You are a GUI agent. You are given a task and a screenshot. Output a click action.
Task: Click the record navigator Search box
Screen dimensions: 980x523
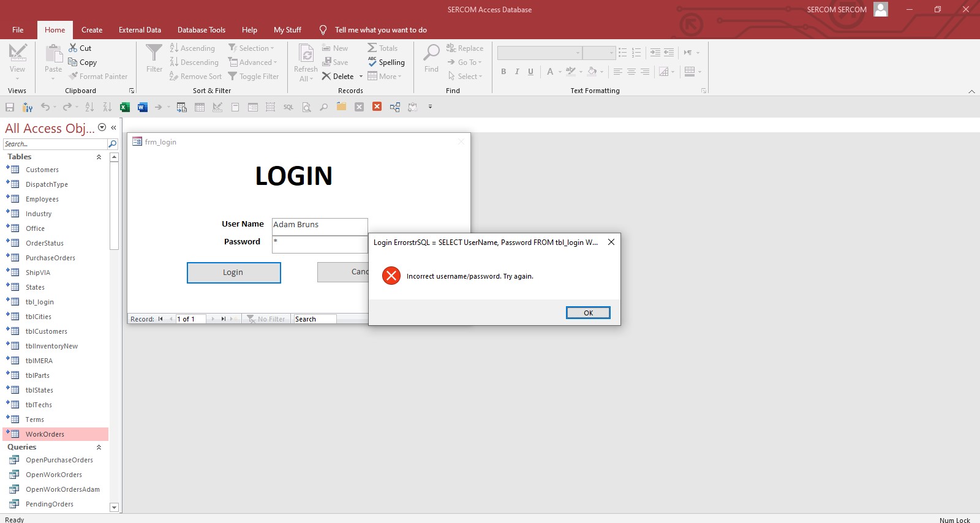(315, 319)
